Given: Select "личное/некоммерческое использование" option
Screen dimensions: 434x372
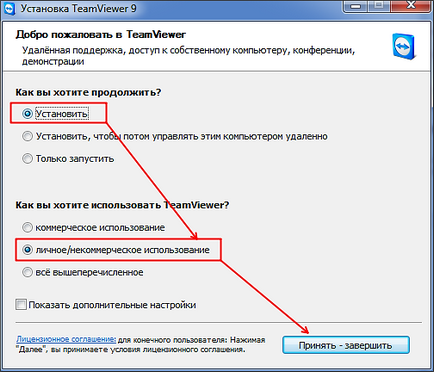Looking at the screenshot, I should pos(27,250).
